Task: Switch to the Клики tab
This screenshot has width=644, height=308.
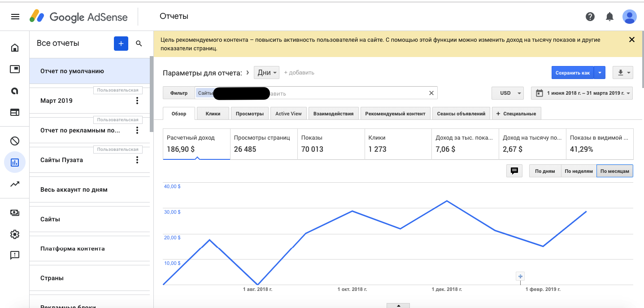Action: [213, 113]
